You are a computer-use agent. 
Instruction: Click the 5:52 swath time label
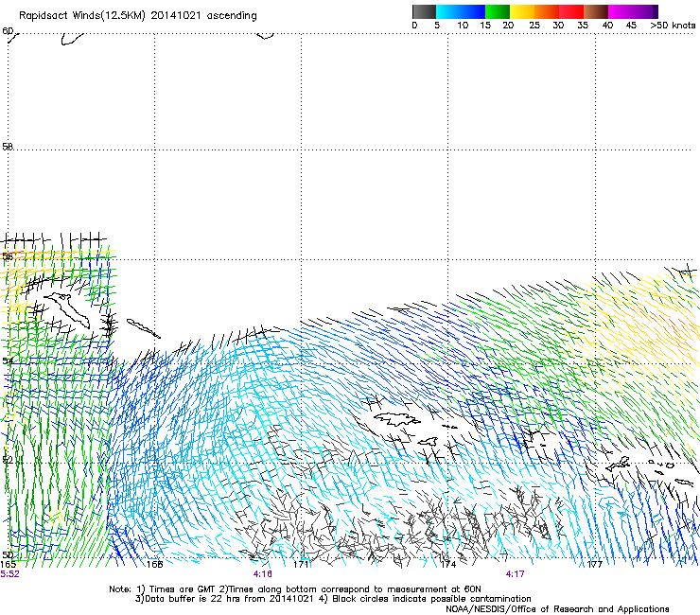[x=9, y=574]
